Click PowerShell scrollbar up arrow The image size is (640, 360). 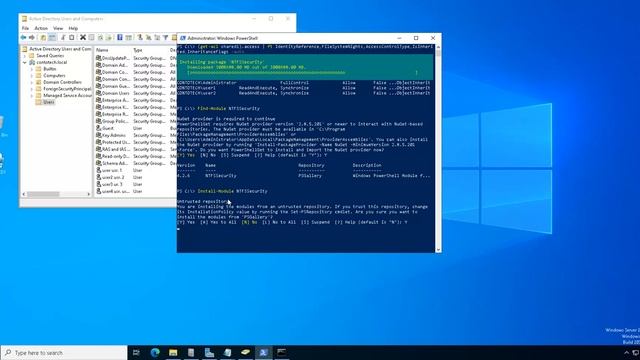[438, 47]
